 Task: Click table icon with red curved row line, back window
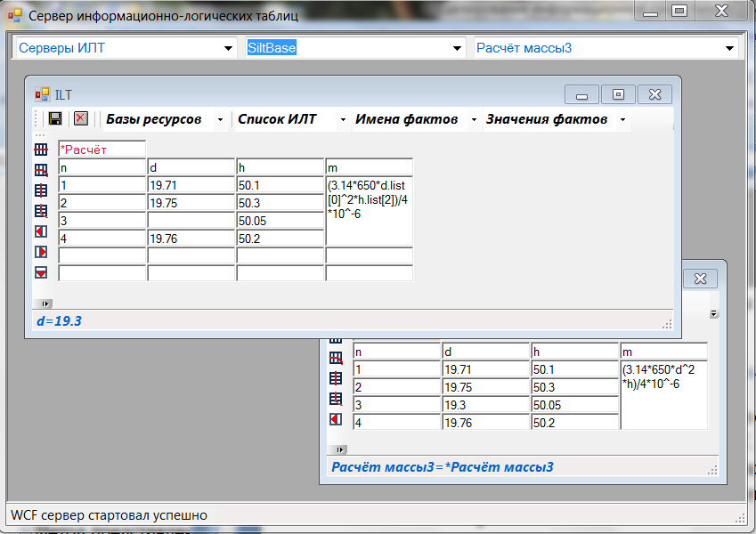coord(336,358)
